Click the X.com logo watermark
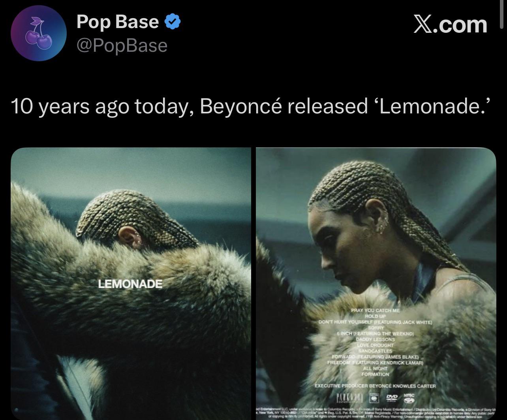The width and height of the screenshot is (507, 420). click(450, 24)
